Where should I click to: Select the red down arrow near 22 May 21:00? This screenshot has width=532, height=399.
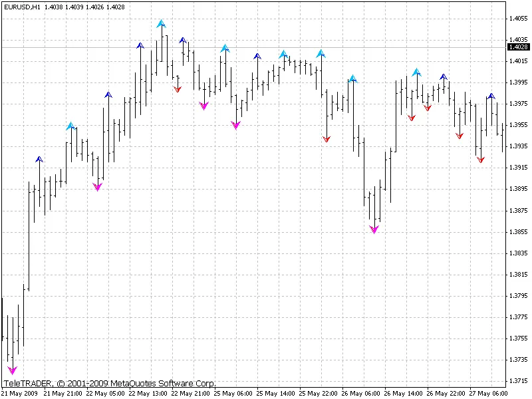(x=178, y=89)
